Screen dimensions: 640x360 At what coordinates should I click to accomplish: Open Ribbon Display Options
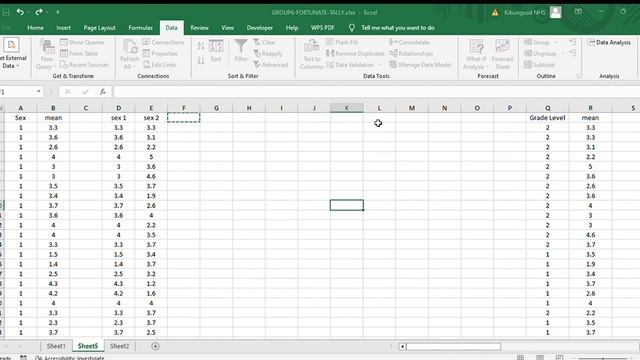(578, 12)
